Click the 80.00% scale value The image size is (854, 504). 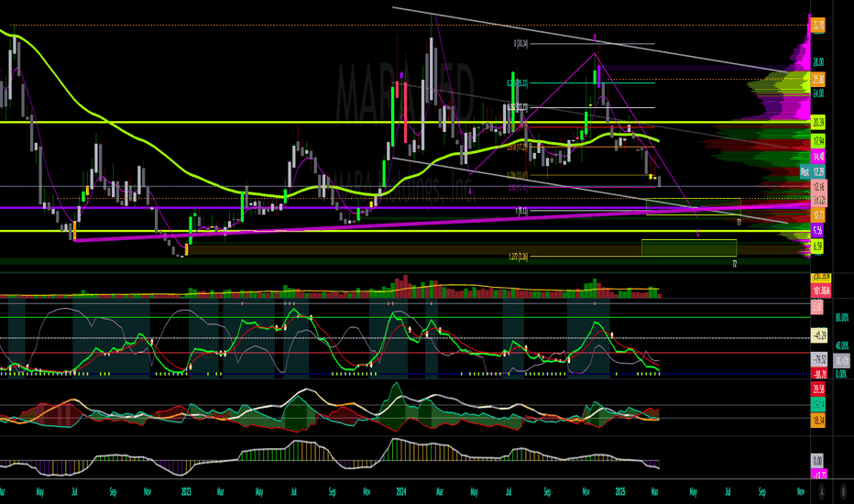pyautogui.click(x=842, y=318)
